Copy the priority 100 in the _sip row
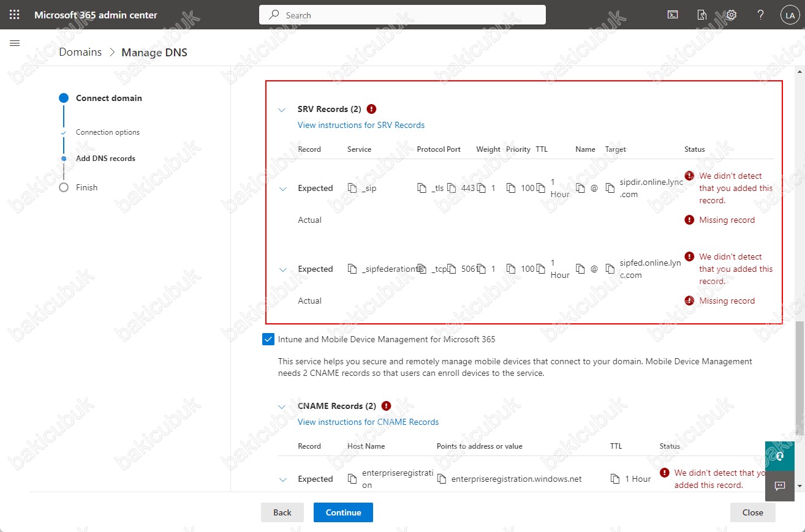The height and width of the screenshot is (532, 805). tap(511, 188)
